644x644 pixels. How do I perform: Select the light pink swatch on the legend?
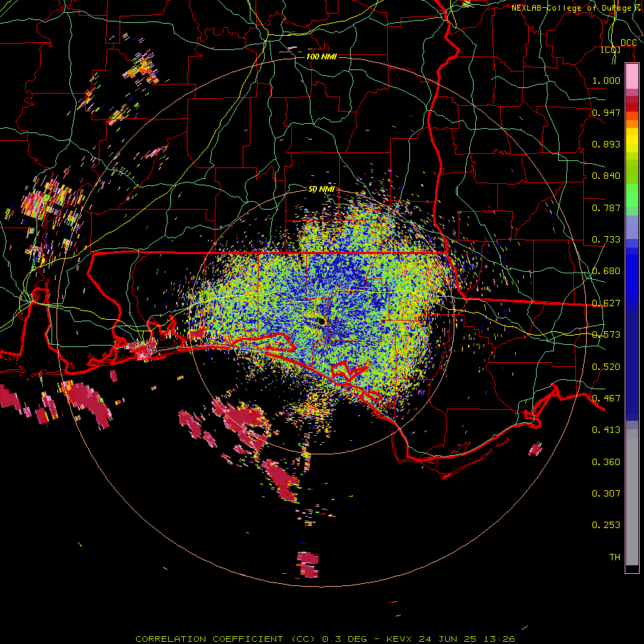click(632, 76)
